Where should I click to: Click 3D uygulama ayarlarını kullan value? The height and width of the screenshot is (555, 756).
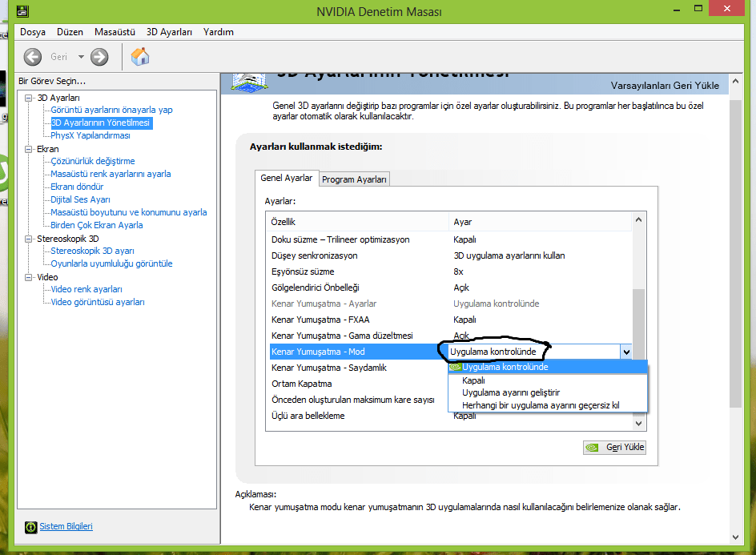(x=509, y=255)
